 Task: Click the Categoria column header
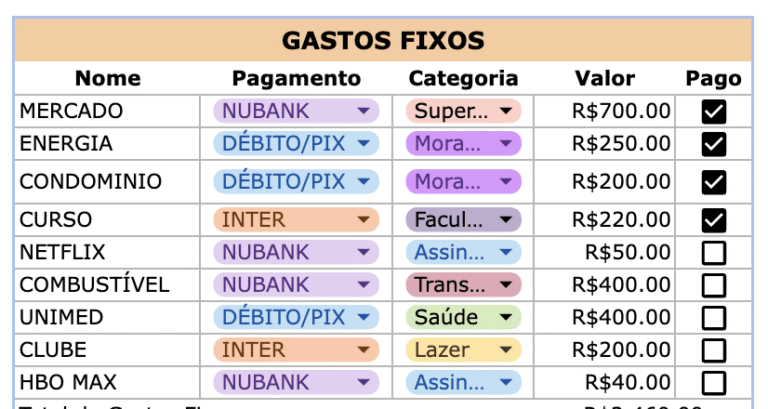(x=464, y=79)
